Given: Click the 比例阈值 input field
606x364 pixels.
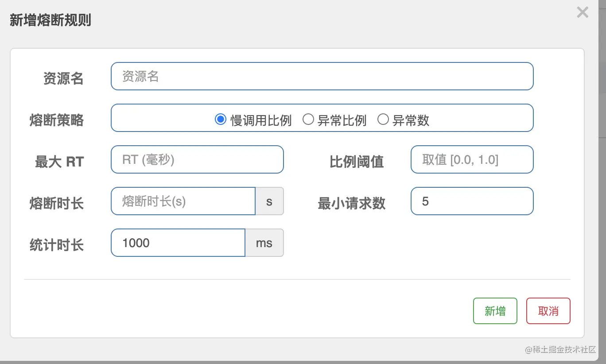Looking at the screenshot, I should click(x=472, y=159).
